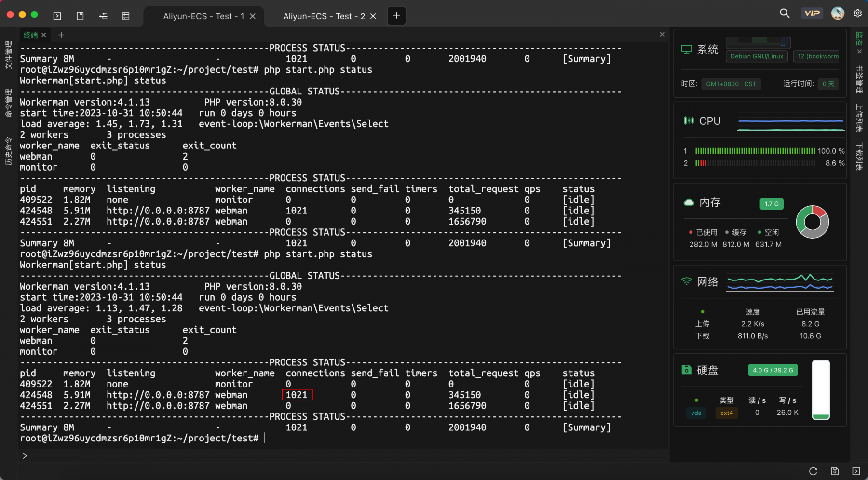Open the 下载列表 right sidebar tab
Image resolution: width=868 pixels, height=480 pixels.
(x=859, y=157)
